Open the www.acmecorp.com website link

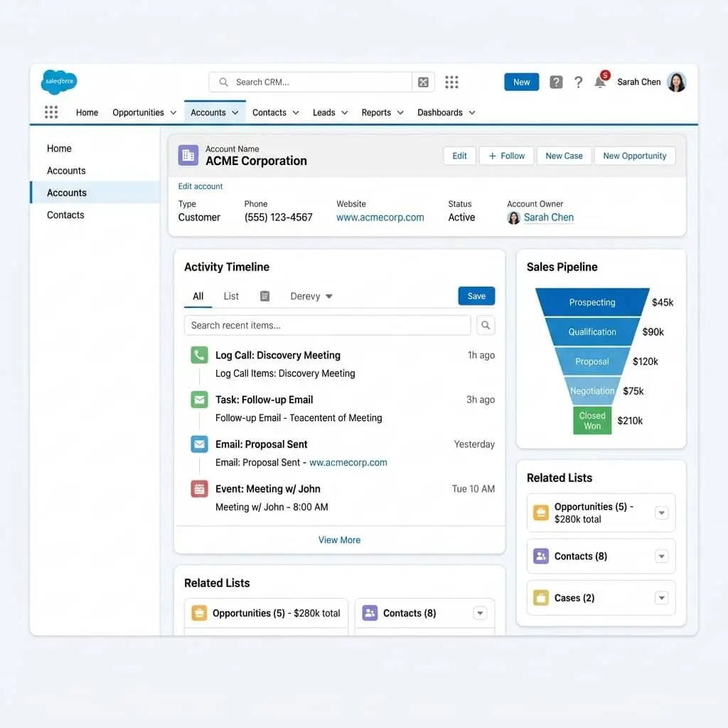[x=380, y=218]
